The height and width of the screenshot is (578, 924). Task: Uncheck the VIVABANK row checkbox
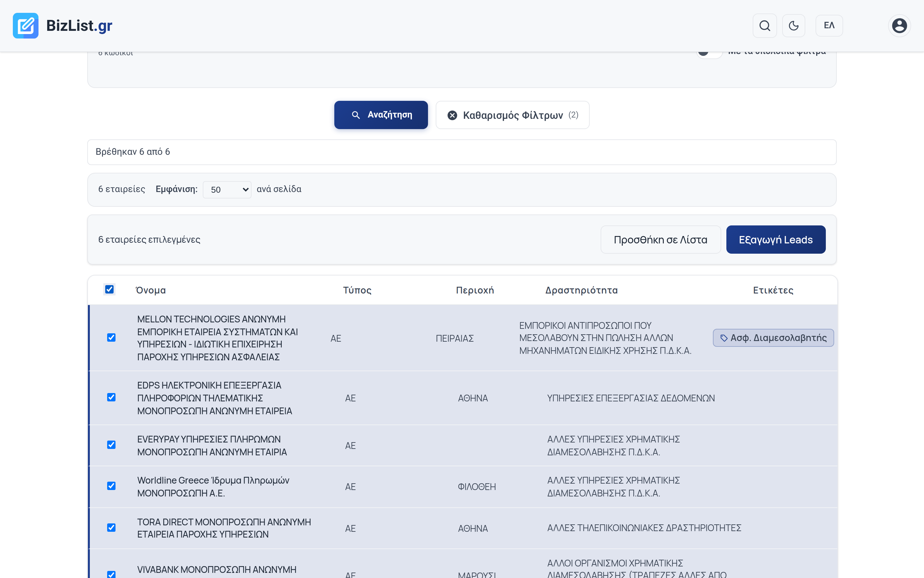(x=112, y=574)
